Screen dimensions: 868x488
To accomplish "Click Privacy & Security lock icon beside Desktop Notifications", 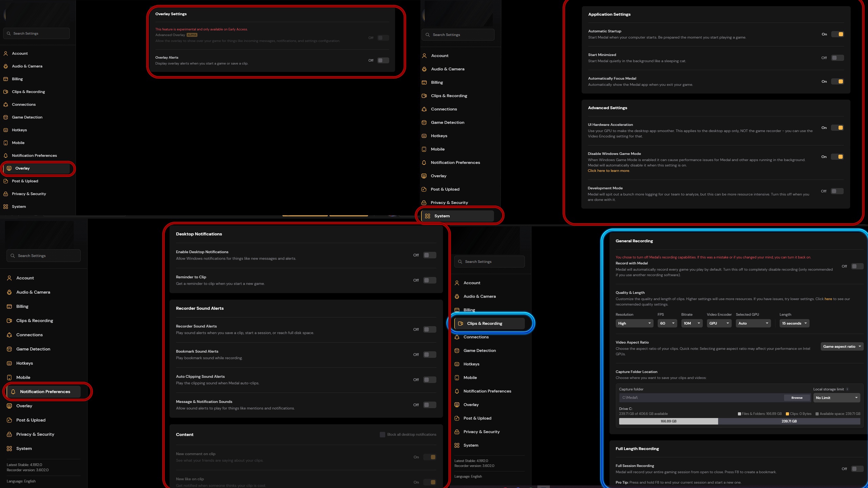I will click(9, 434).
